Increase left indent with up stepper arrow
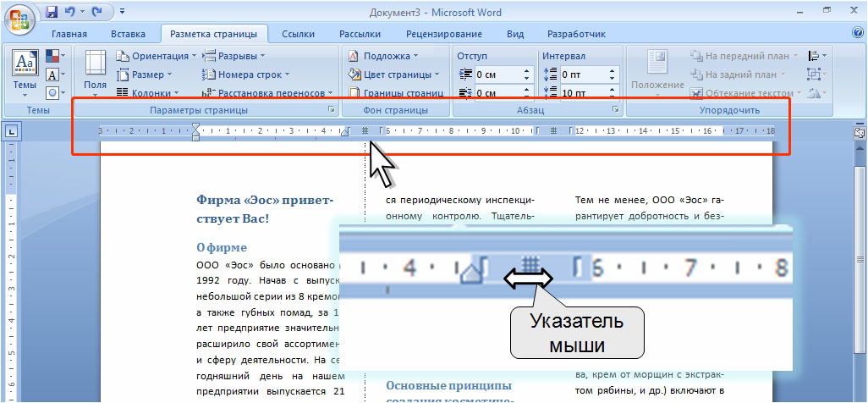 click(527, 71)
